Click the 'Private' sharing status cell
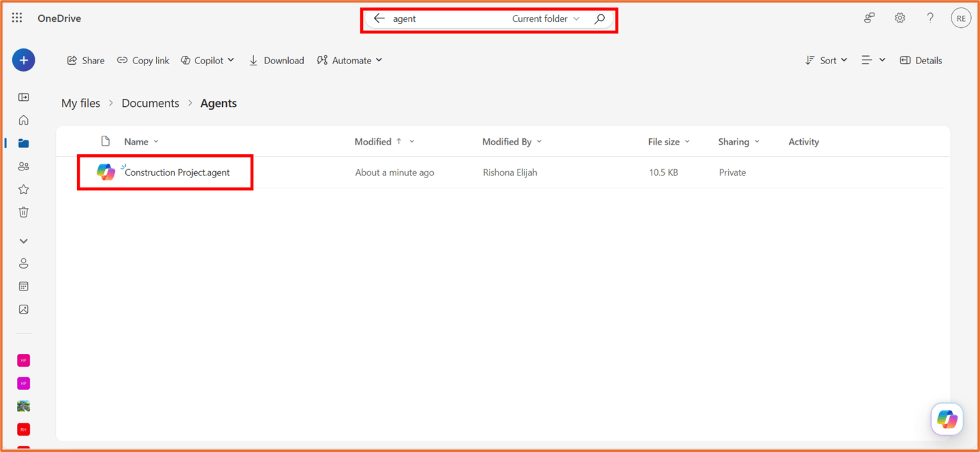Screen dimensions: 980x452 coord(732,172)
